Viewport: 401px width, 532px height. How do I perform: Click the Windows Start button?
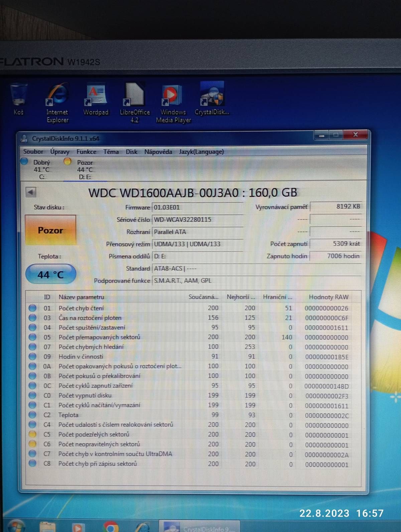click(x=16, y=526)
